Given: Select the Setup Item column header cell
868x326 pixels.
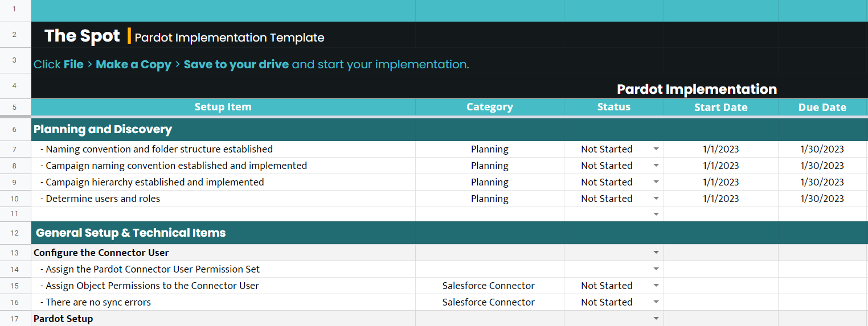Looking at the screenshot, I should point(223,107).
